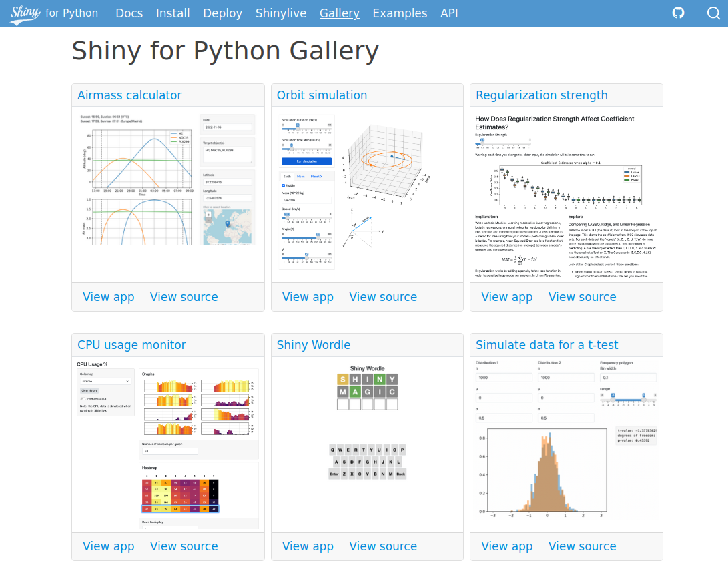Click the Shiny for Python logo
This screenshot has height=573, width=728.
(54, 13)
